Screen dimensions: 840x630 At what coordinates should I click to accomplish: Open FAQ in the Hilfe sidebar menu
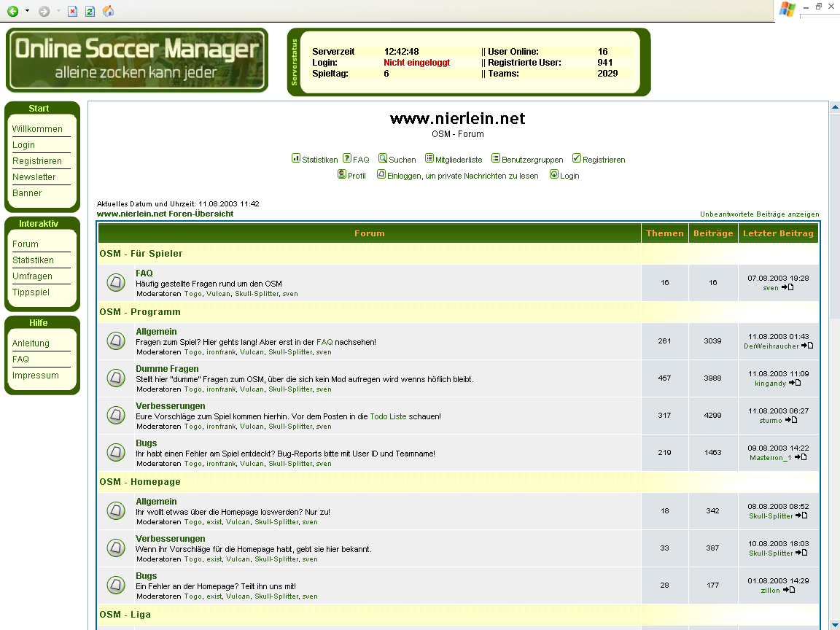point(21,359)
